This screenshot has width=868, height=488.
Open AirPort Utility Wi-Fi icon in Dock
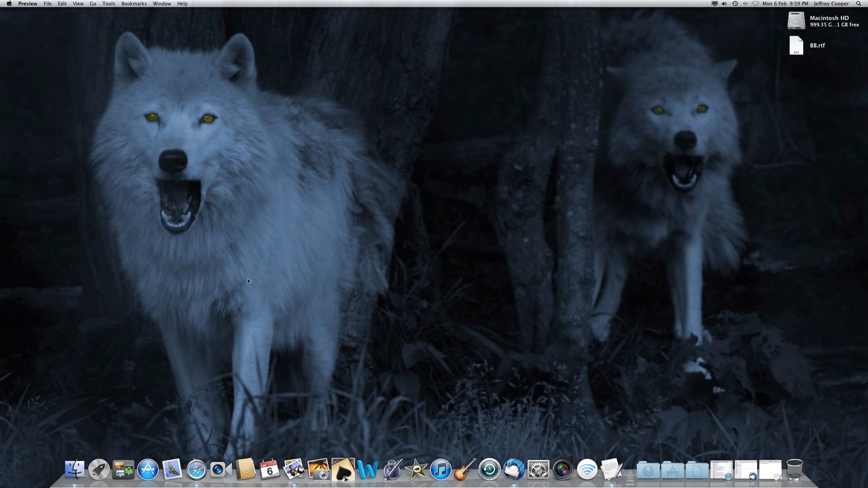coord(587,469)
